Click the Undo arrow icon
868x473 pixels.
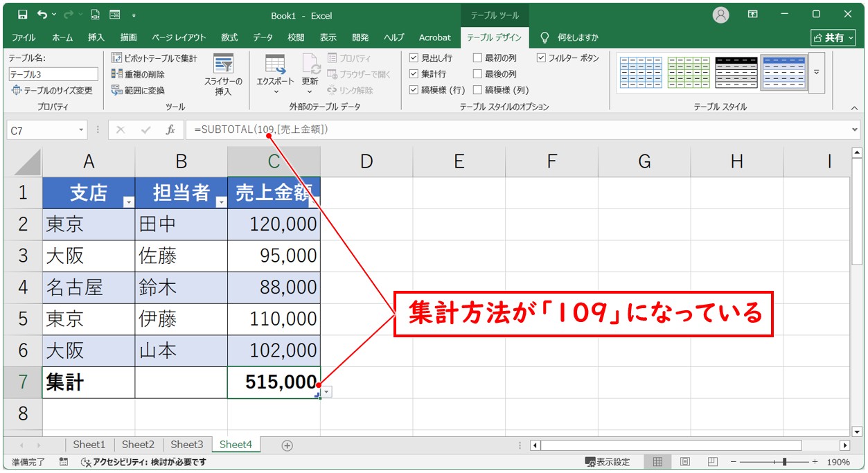[44, 15]
